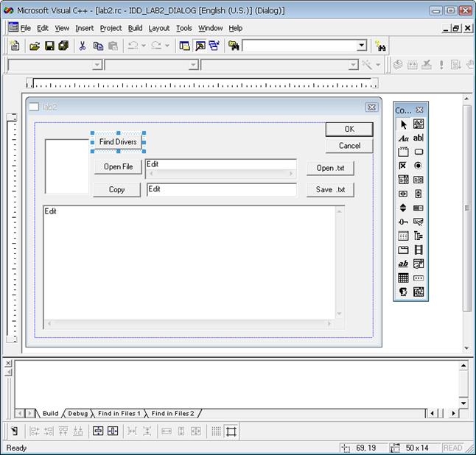The image size is (476, 455).
Task: Open the Insert menu
Action: click(x=85, y=28)
